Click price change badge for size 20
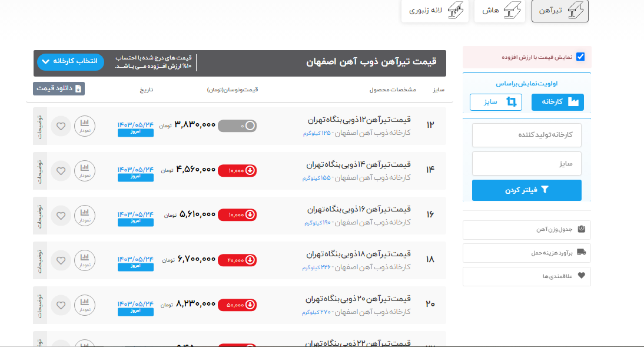The height and width of the screenshot is (347, 644). (237, 305)
